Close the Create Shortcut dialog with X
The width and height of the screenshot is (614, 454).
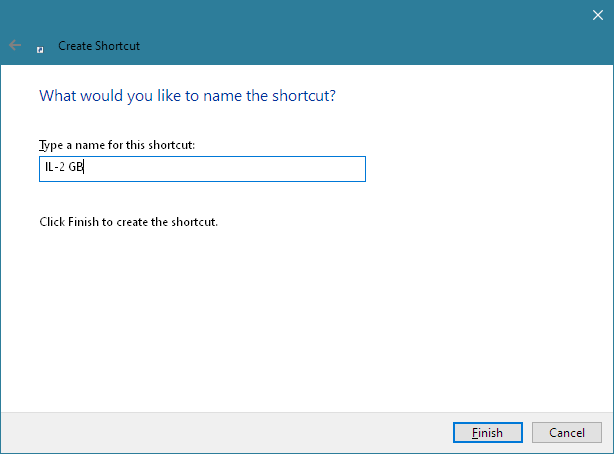(x=596, y=14)
